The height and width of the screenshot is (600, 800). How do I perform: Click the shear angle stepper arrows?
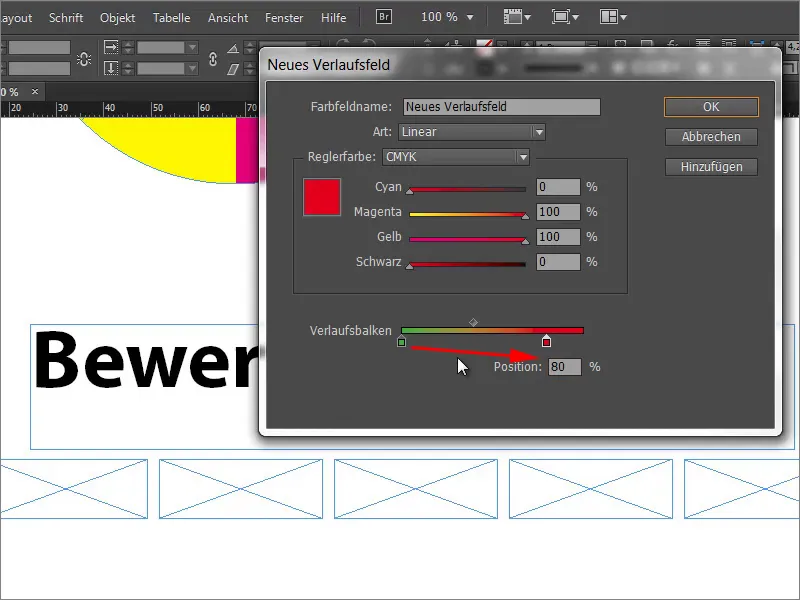click(249, 69)
